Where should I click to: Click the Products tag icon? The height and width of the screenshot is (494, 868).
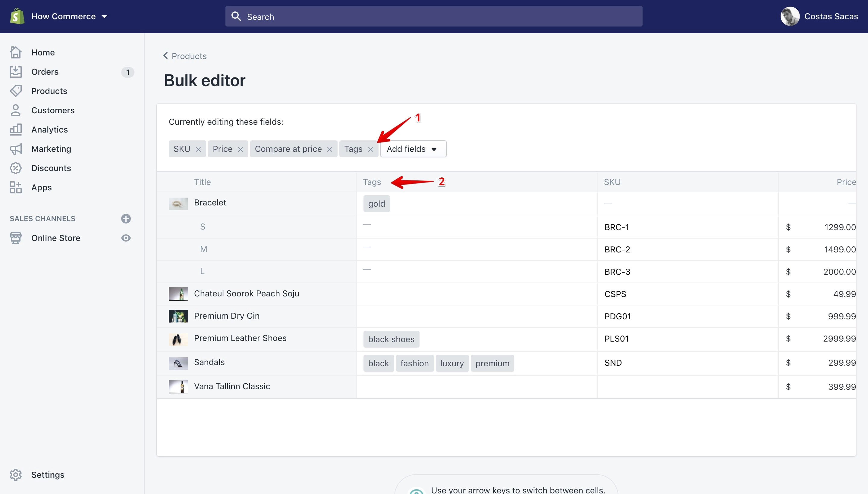16,91
